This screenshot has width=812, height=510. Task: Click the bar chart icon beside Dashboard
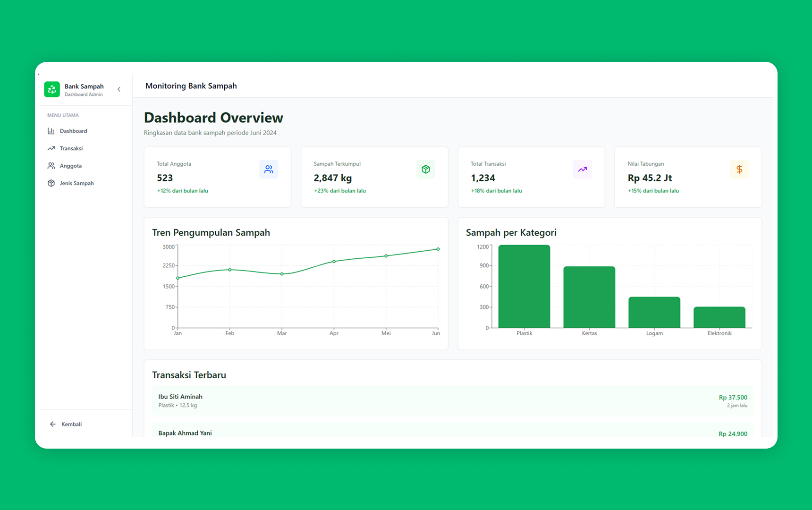coord(51,131)
